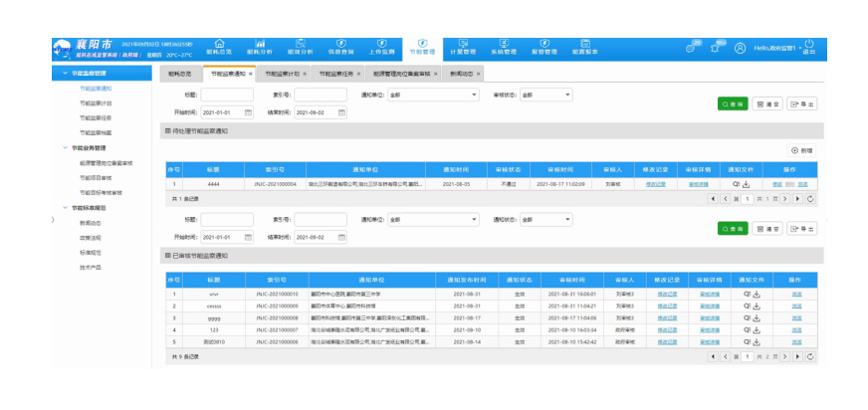This screenshot has width=868, height=410.
Task: Refresh the pending notices table via pagination icon
Action: point(811,199)
